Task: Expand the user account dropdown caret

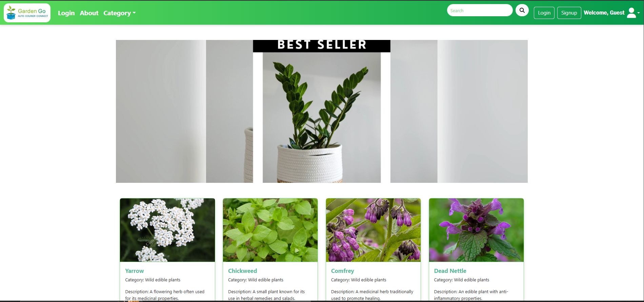Action: [x=639, y=13]
